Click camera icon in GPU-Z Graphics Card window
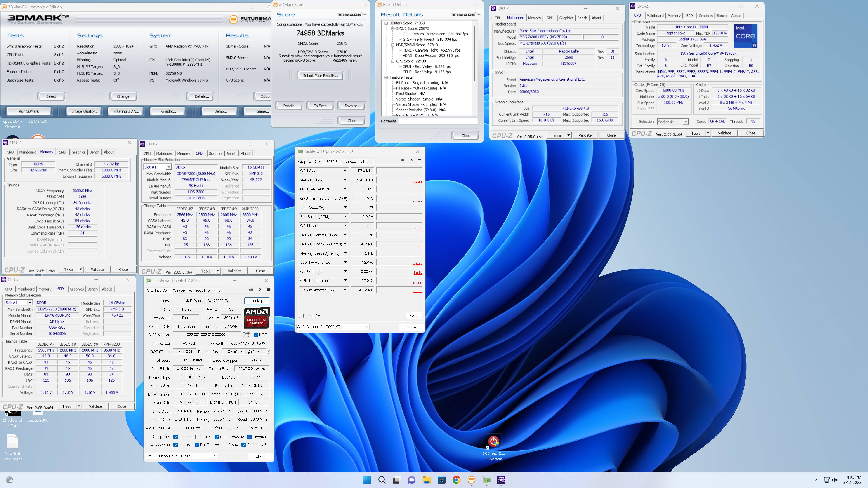The image size is (868, 488). coord(251,289)
